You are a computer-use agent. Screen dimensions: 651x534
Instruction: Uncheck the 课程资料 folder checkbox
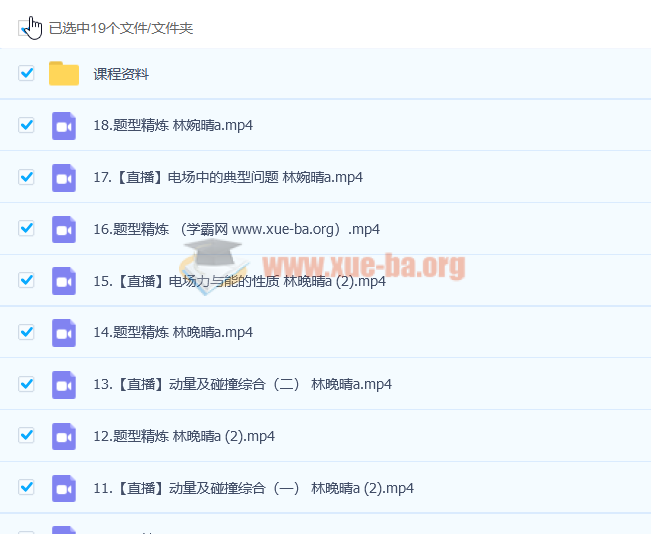coord(27,73)
